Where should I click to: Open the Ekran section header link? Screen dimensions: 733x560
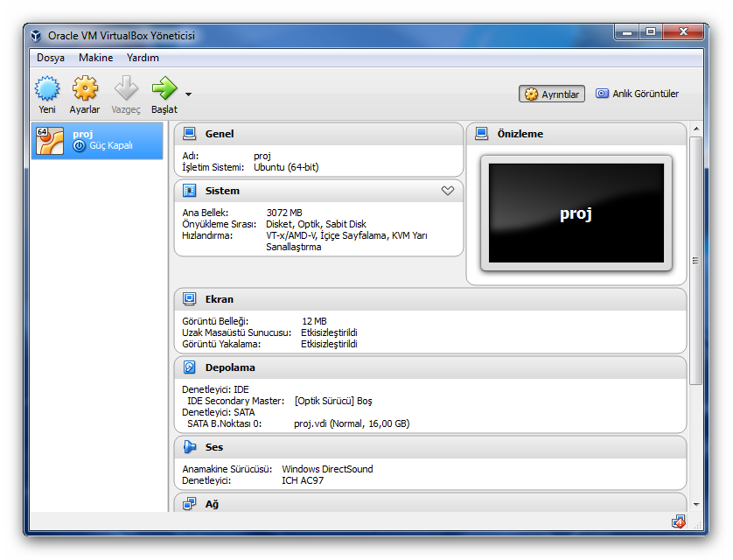[x=220, y=299]
